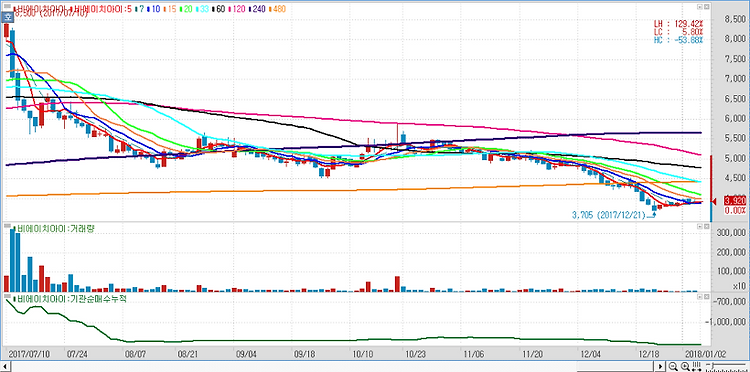The image size is (750, 372).
Task: Click the 2017/07/10 date axis label
Action: 29,354
